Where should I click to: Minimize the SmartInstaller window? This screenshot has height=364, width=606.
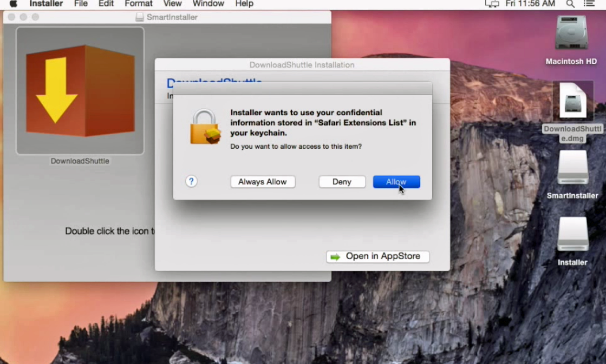[24, 17]
